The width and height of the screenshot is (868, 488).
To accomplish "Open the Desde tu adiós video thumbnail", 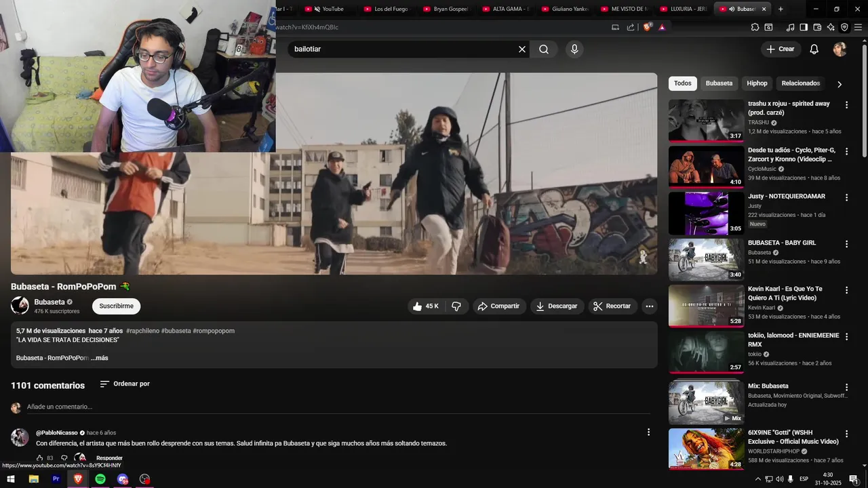I will [x=707, y=167].
